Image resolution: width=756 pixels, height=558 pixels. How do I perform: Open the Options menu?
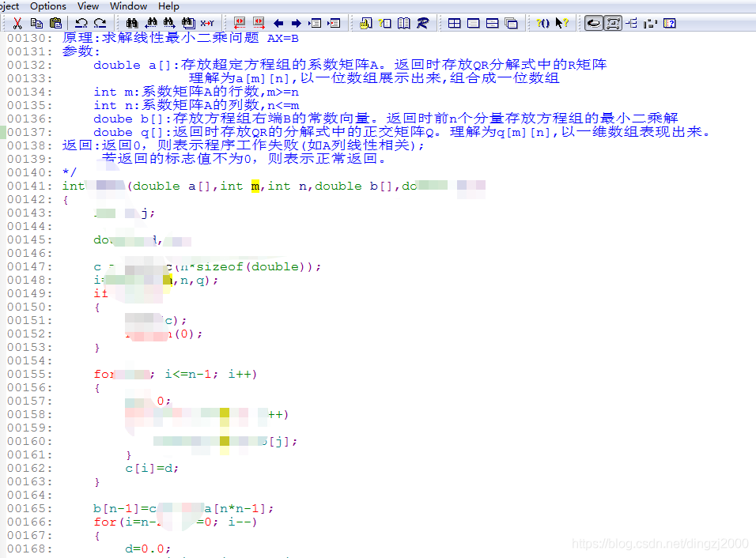(48, 6)
